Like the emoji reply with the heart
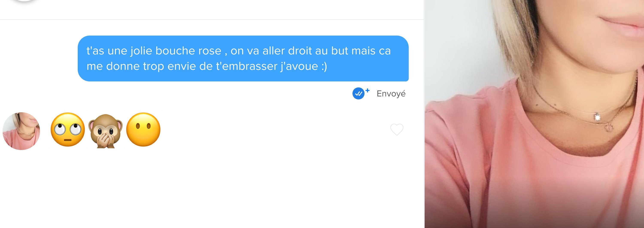 click(x=397, y=129)
